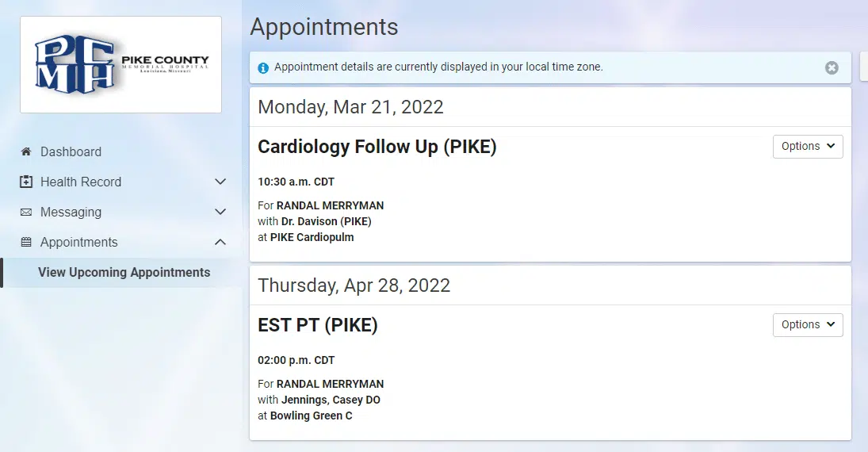
Task: Open Options dropdown for EST PT appointment
Action: tap(808, 325)
